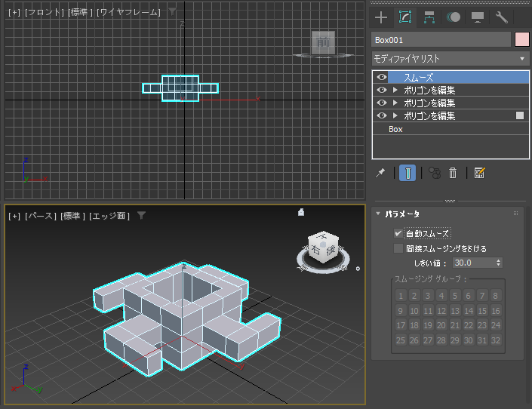
Task: Open the [エッジ面] shading menu
Action: click(109, 216)
